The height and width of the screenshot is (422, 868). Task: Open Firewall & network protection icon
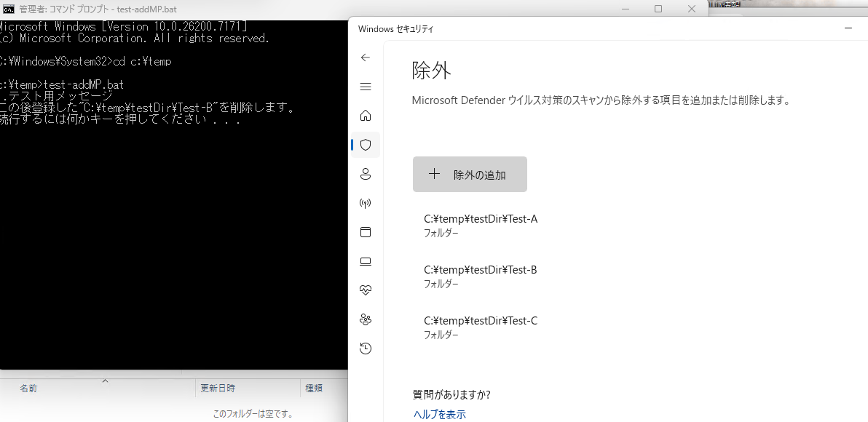pyautogui.click(x=365, y=204)
